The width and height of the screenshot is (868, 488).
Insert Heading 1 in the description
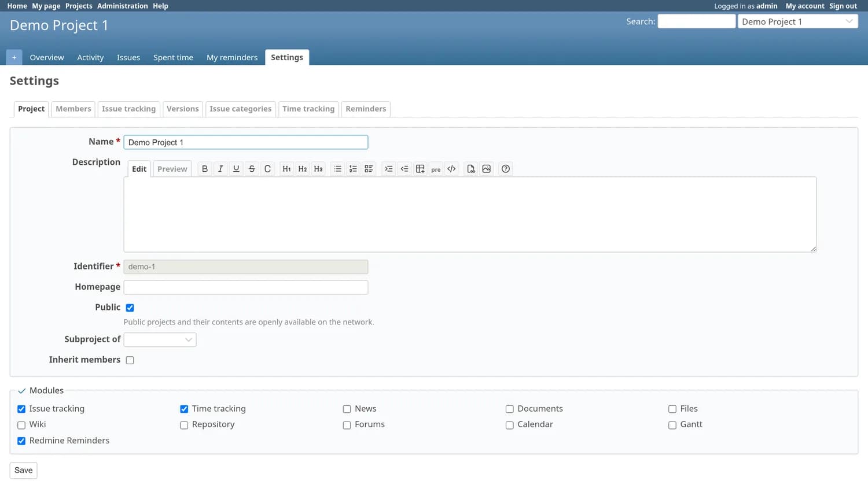[x=286, y=169]
